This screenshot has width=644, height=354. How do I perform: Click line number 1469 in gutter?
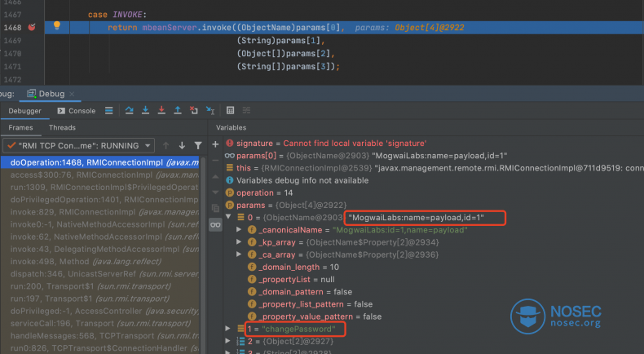click(12, 40)
